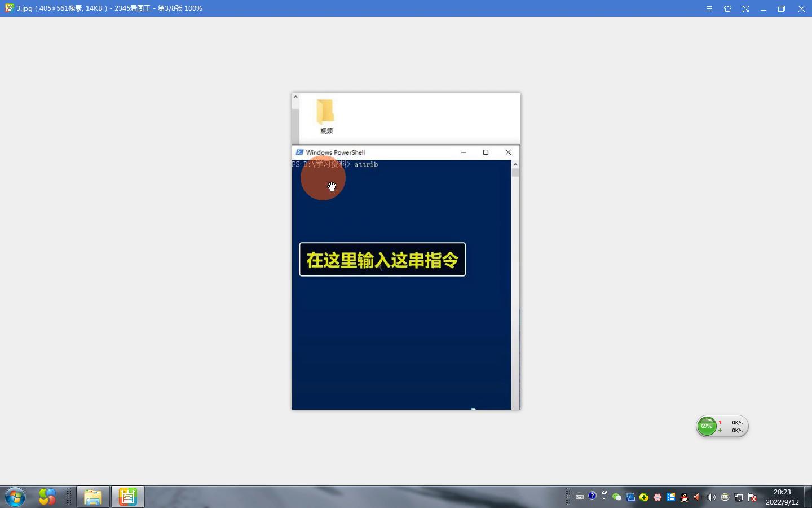Click the green 69% memory accelerator ball
Viewport: 812px width, 508px height.
(x=707, y=426)
